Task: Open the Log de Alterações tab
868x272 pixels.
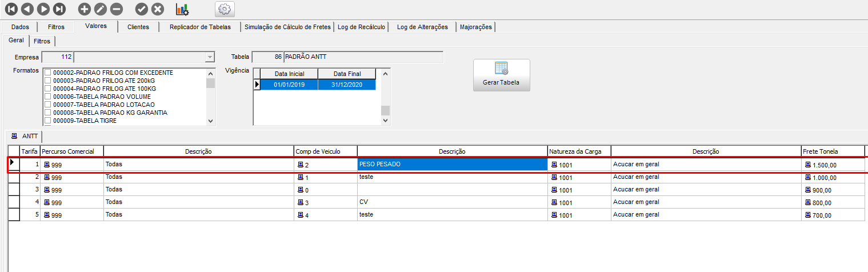Action: pyautogui.click(x=422, y=27)
